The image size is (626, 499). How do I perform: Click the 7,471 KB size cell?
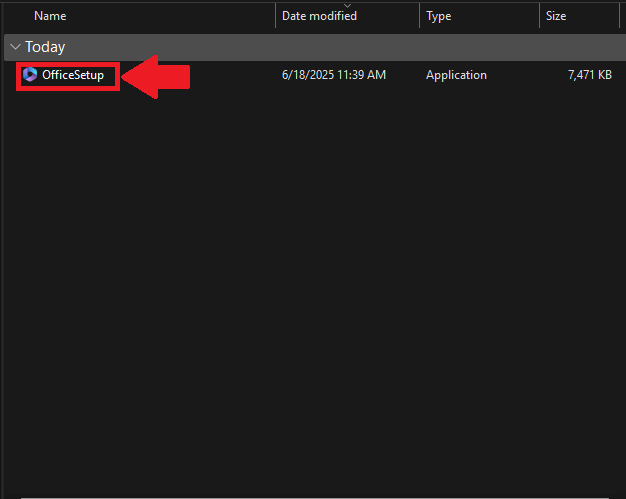tap(590, 75)
